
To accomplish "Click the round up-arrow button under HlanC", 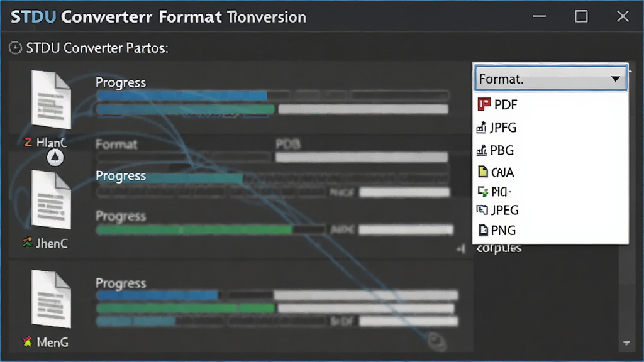I will 55,157.
